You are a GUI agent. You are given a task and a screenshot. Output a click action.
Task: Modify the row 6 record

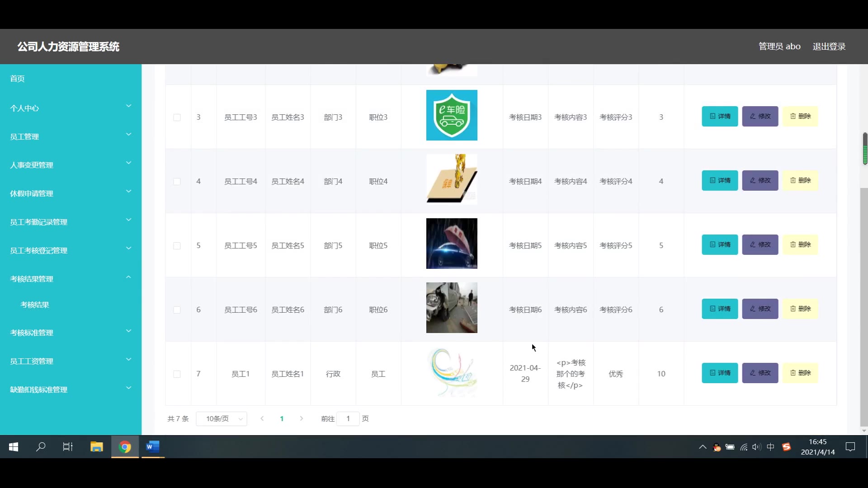[760, 309]
